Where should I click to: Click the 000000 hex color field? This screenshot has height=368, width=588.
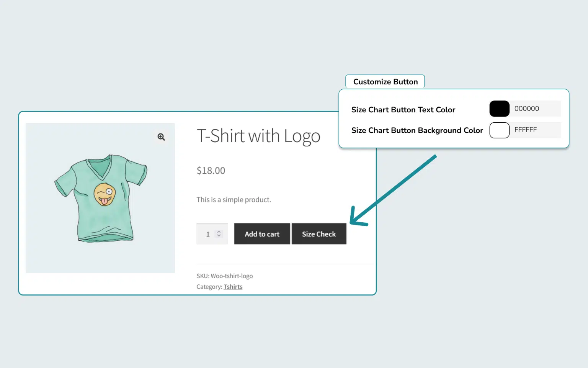click(536, 109)
